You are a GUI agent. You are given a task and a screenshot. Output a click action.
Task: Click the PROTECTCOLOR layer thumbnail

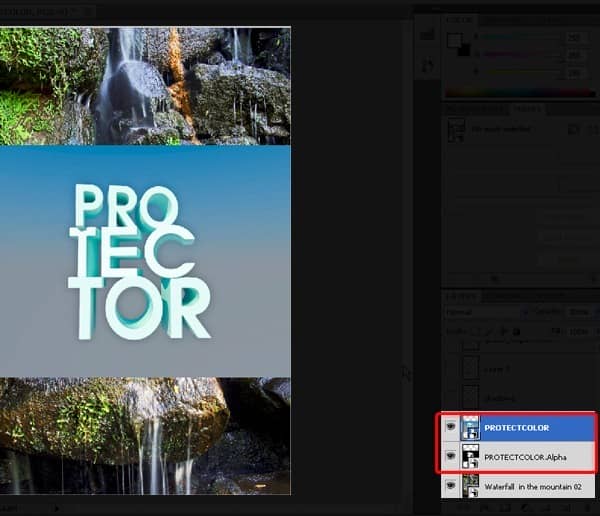(x=470, y=427)
